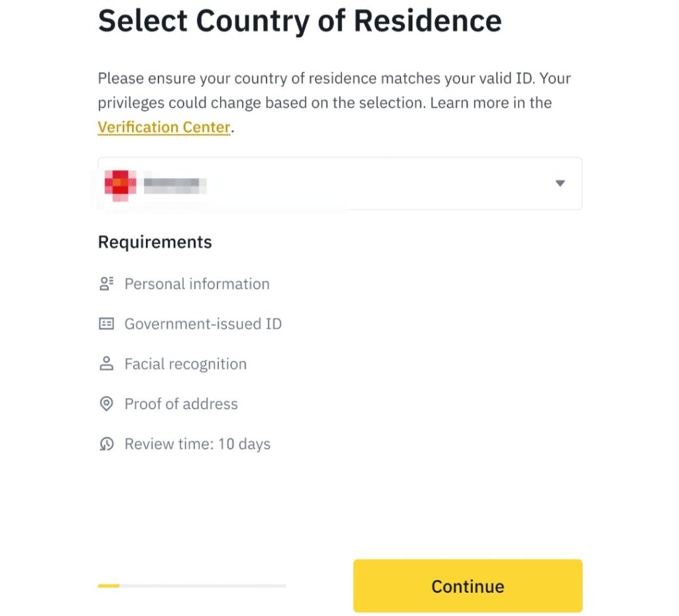Click the blurred country name in dropdown
679x616 pixels.
coord(171,182)
